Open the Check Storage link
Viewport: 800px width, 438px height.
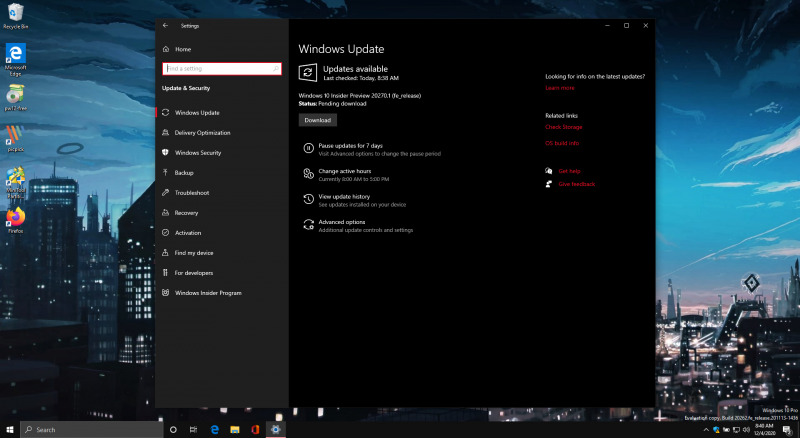coord(563,127)
